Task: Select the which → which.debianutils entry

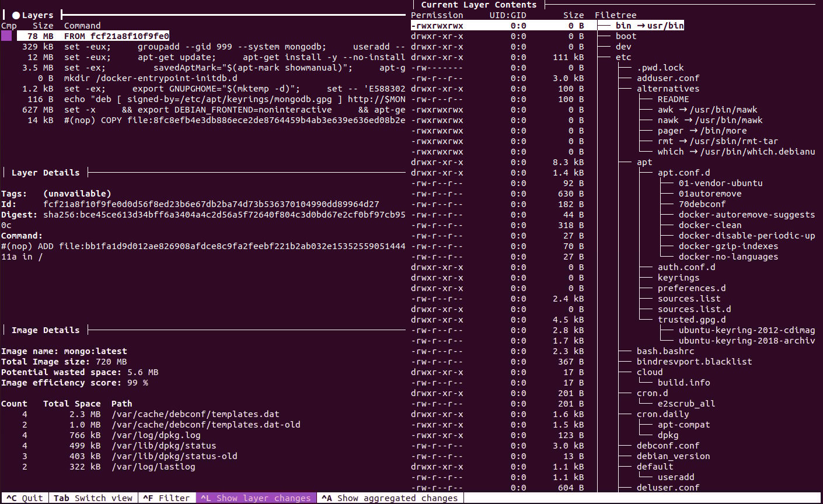Action: point(737,152)
